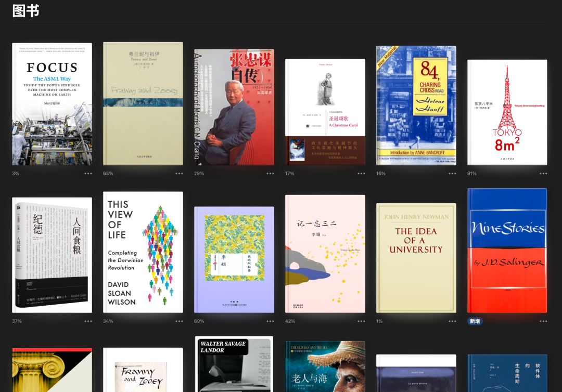The image size is (562, 392).
Task: Open André Gide's La porte étroite cover
Action: (416, 373)
